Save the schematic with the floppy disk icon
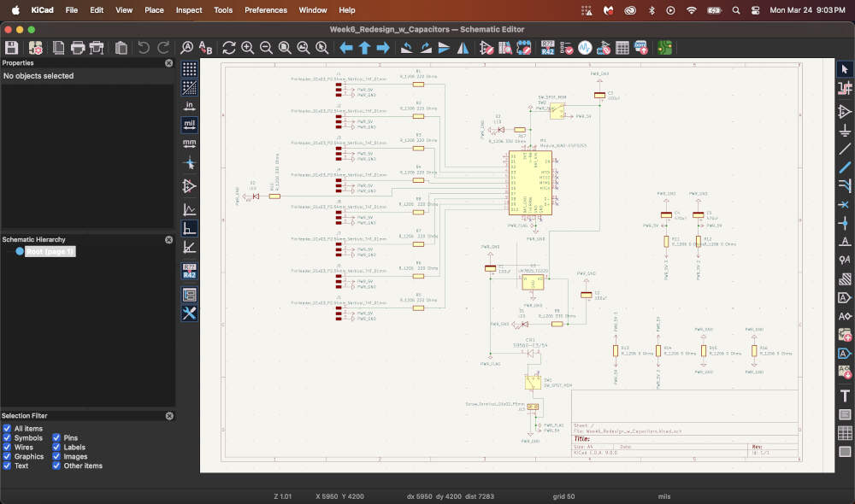 11,48
